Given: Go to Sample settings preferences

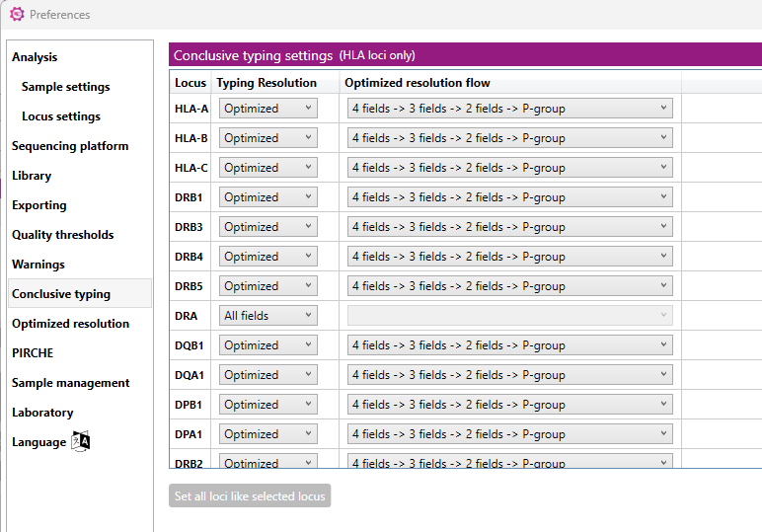Looking at the screenshot, I should tap(65, 87).
